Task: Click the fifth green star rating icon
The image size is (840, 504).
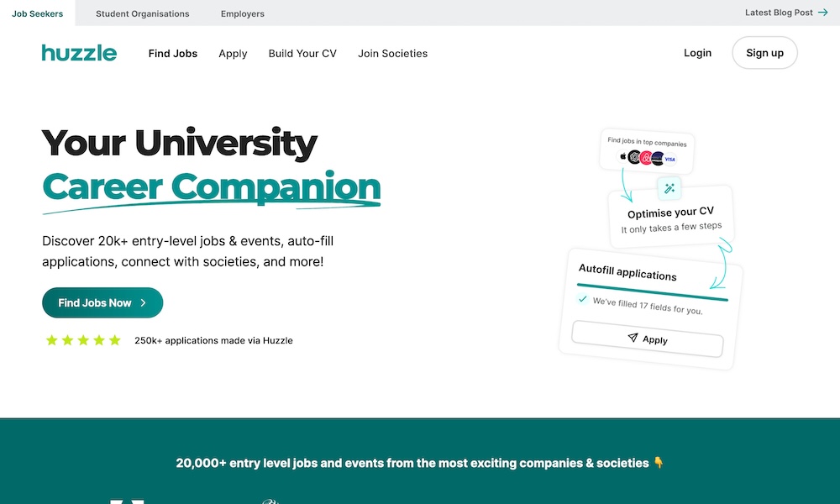Action: click(115, 340)
